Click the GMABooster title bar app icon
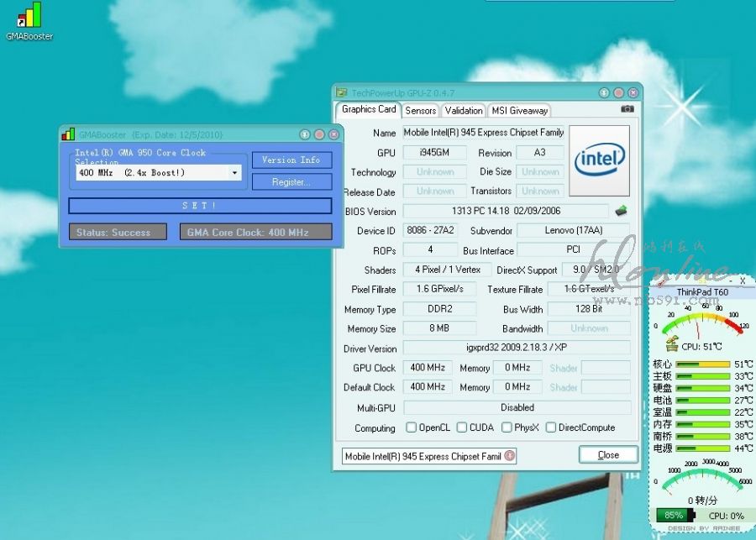This screenshot has width=756, height=540. [x=68, y=134]
